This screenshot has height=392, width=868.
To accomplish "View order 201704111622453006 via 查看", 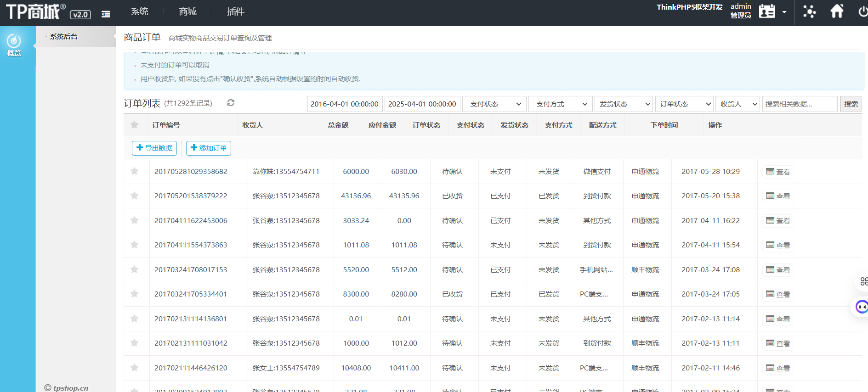I will pos(778,221).
